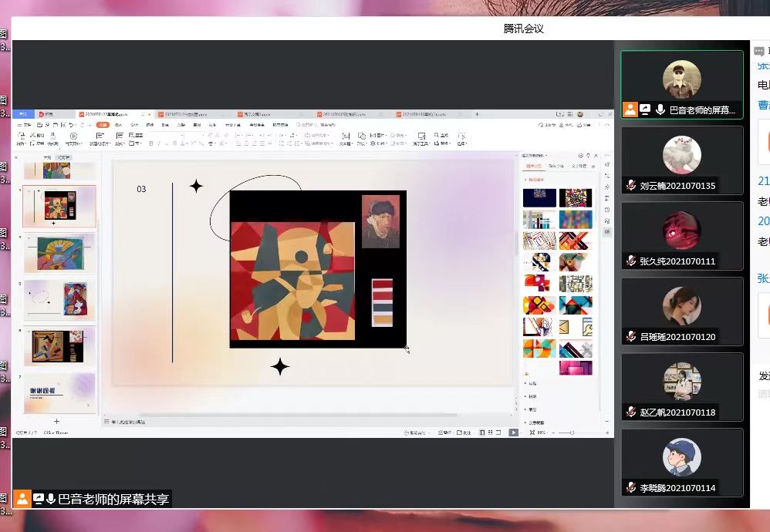Toggle bold formatting in the ribbon
770x532 pixels.
click(x=151, y=143)
